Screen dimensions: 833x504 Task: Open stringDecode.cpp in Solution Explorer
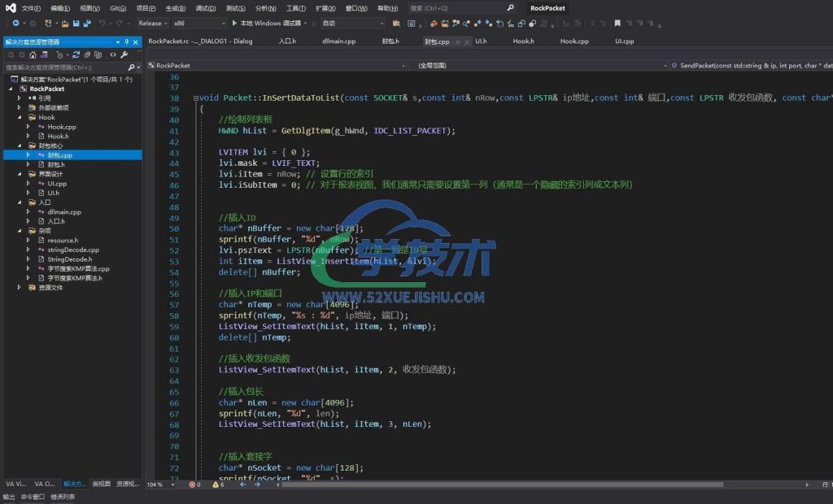pos(73,250)
